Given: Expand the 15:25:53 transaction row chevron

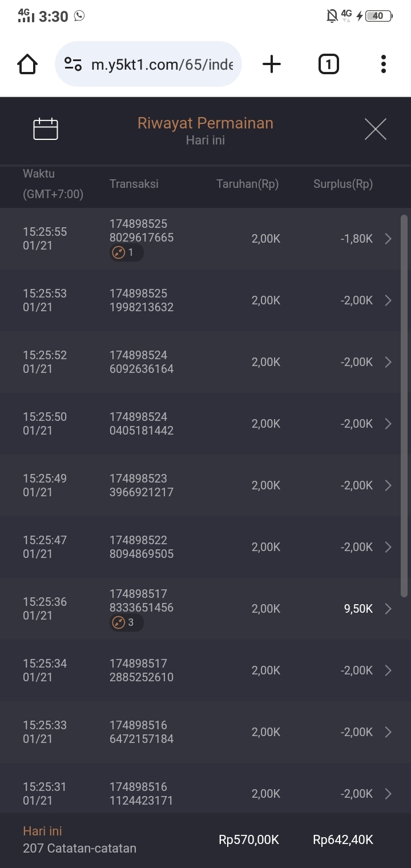Looking at the screenshot, I should (388, 300).
